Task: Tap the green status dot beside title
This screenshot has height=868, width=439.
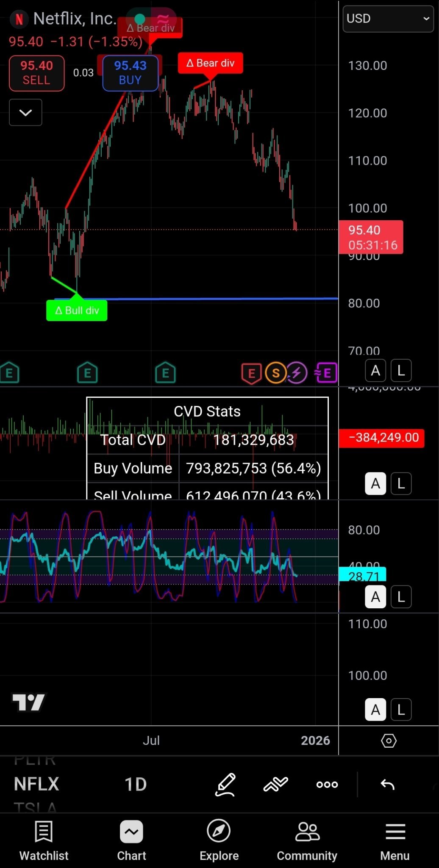Action: (x=140, y=19)
